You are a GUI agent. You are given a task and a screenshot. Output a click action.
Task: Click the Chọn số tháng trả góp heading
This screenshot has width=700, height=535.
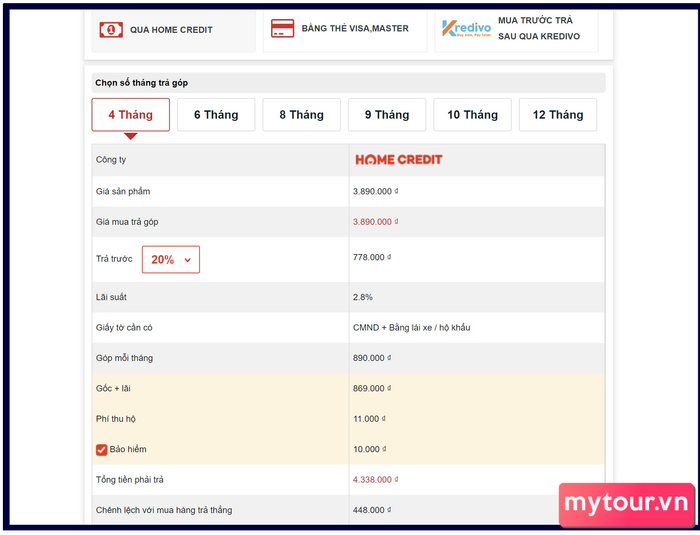coord(142,83)
